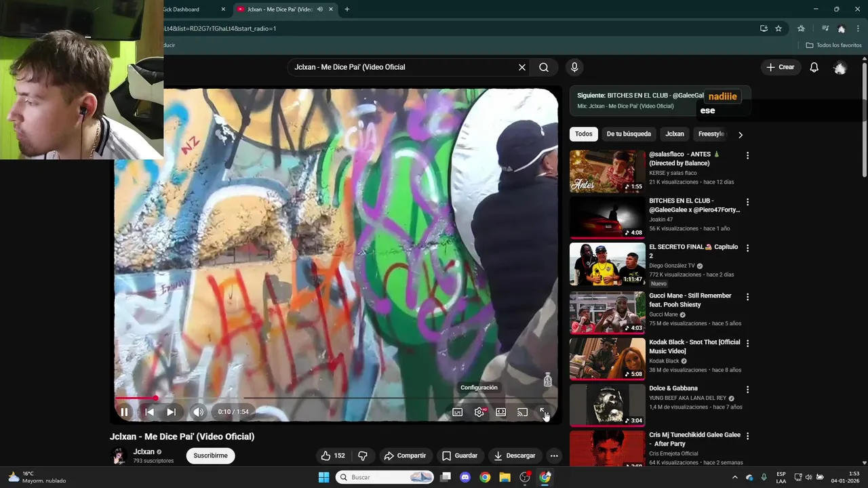Image resolution: width=868 pixels, height=488 pixels.
Task: Select the De tu búsqueda chip
Action: point(629,134)
